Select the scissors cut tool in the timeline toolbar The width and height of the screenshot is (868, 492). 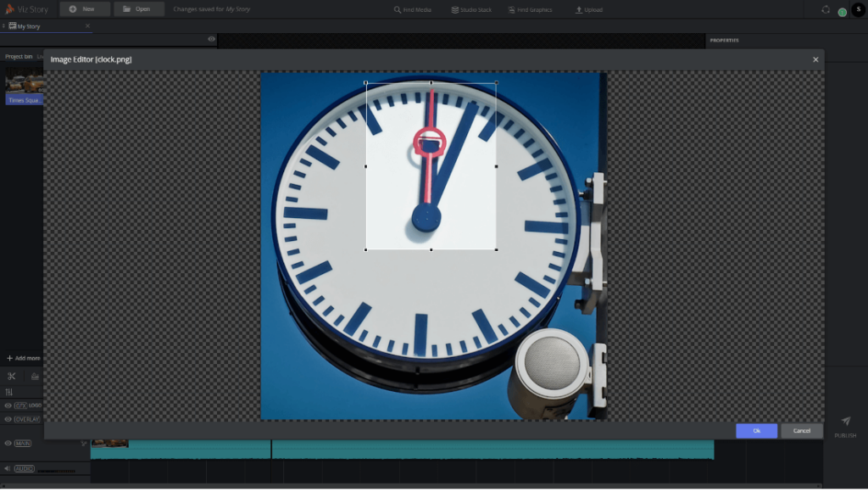(x=12, y=376)
